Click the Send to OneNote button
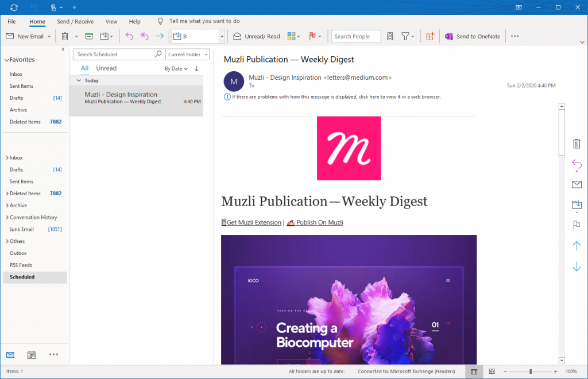The height and width of the screenshot is (379, 588). pos(472,36)
